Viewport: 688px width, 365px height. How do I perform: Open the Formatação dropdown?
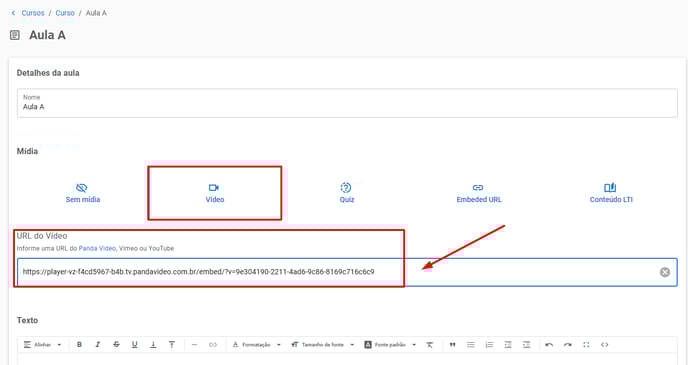coord(256,345)
